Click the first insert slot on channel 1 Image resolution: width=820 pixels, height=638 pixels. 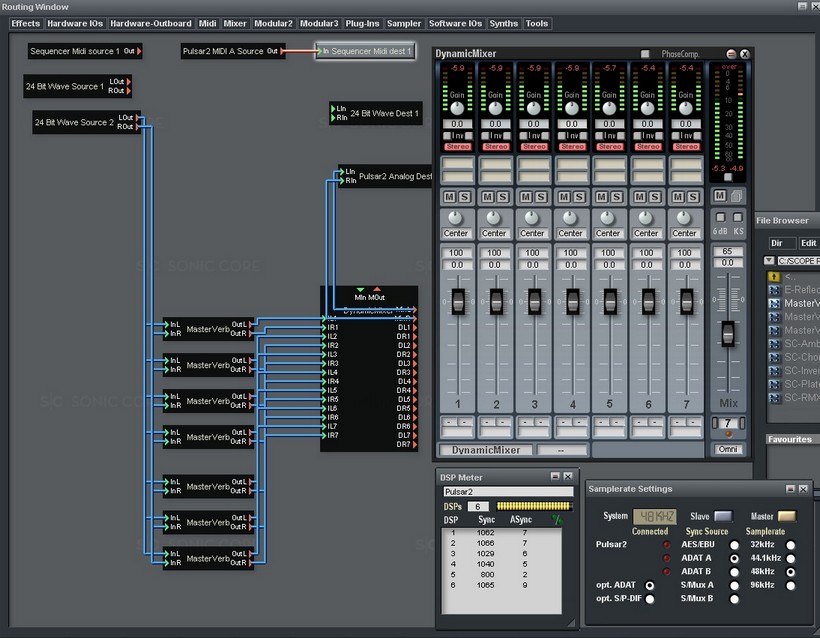458,163
